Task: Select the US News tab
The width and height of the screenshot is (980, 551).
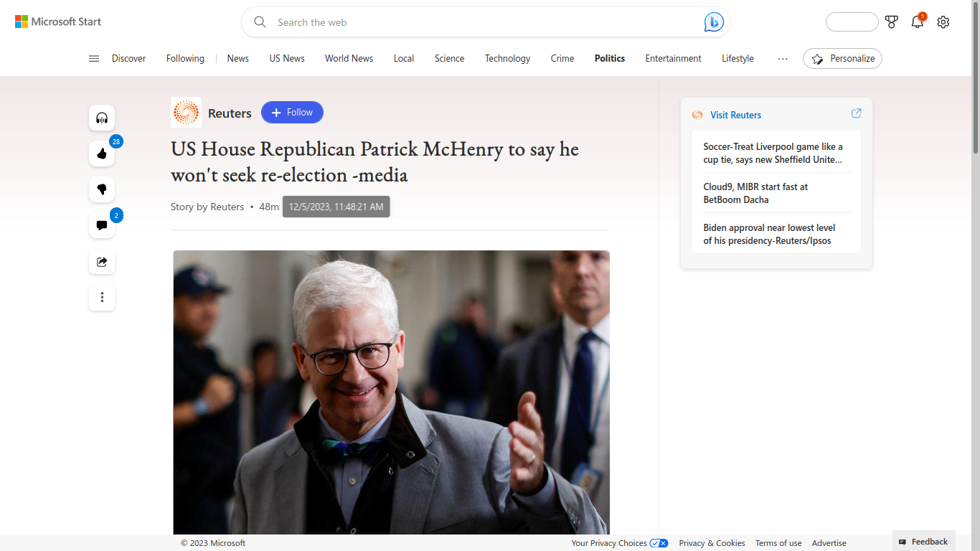Action: click(287, 59)
